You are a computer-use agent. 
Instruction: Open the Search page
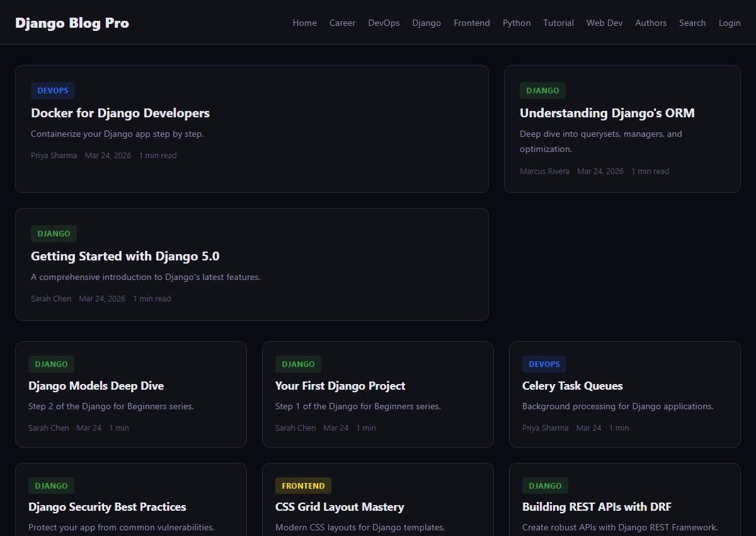692,23
